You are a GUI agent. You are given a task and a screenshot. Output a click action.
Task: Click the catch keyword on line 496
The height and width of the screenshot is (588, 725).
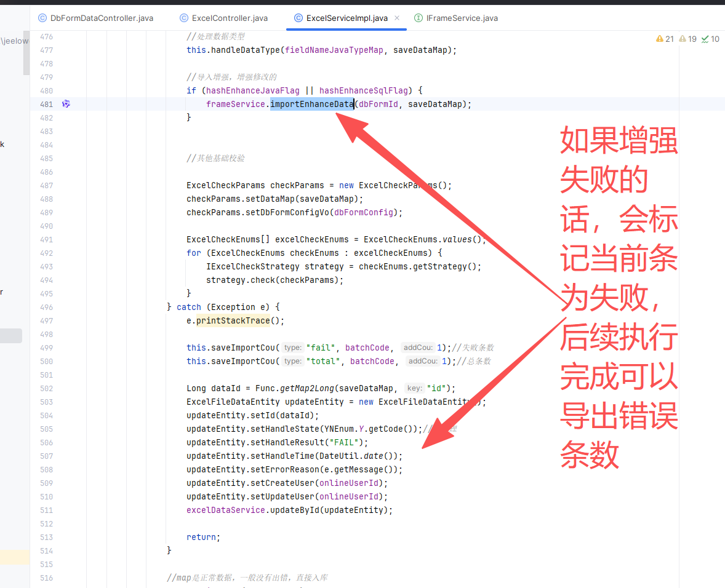pyautogui.click(x=188, y=307)
